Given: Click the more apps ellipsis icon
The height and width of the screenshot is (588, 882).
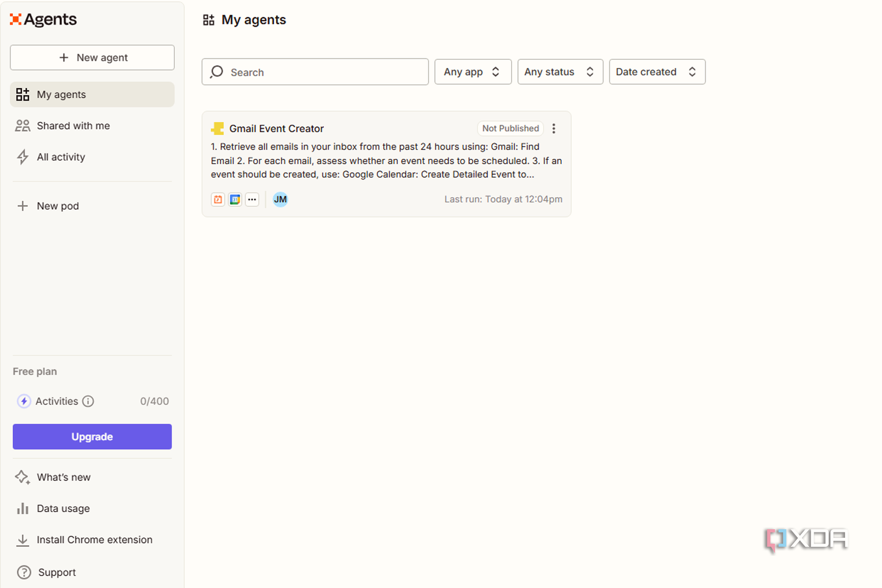Looking at the screenshot, I should (252, 199).
